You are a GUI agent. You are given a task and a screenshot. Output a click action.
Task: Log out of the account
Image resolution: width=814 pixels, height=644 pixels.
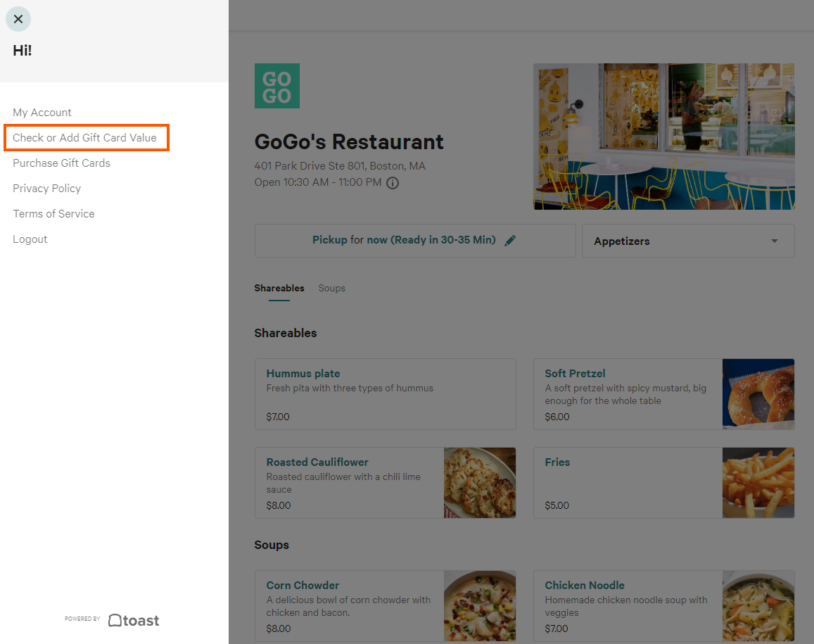pyautogui.click(x=30, y=239)
